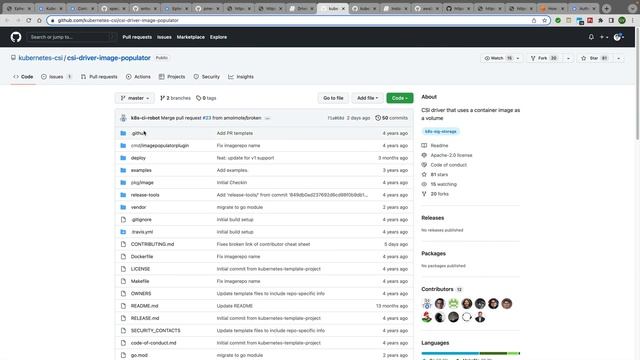Open the Dockerfile
Image resolution: width=640 pixels, height=360 pixels.
click(x=142, y=256)
